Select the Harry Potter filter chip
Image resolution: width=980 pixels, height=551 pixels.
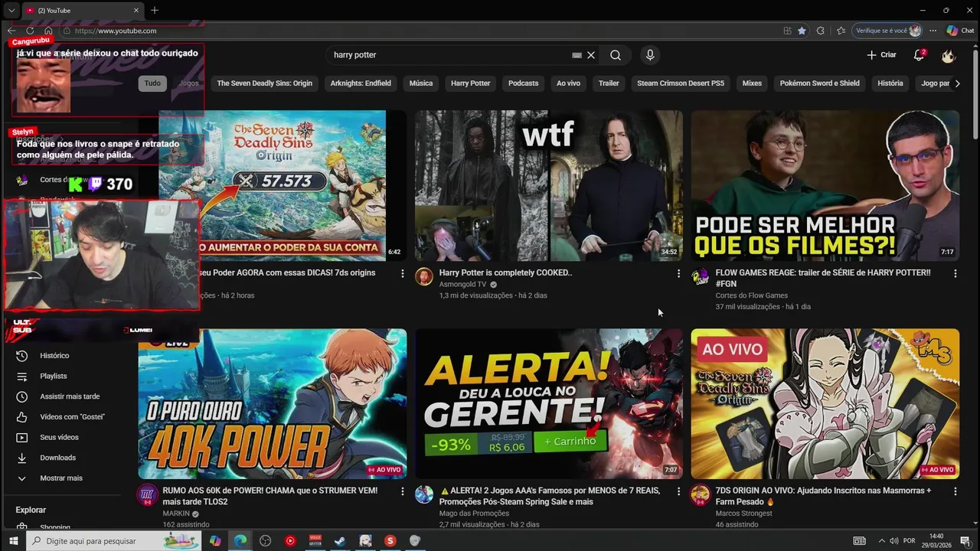pyautogui.click(x=470, y=83)
